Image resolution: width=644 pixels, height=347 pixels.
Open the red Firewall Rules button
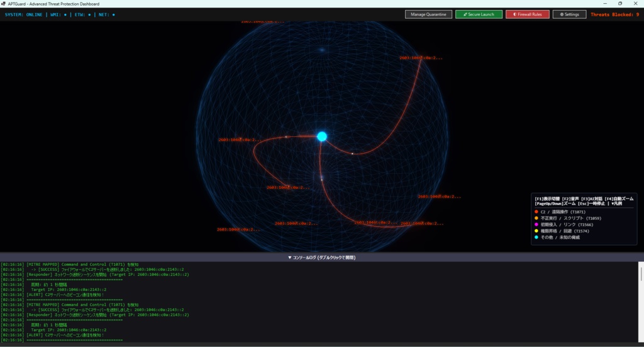coord(528,14)
